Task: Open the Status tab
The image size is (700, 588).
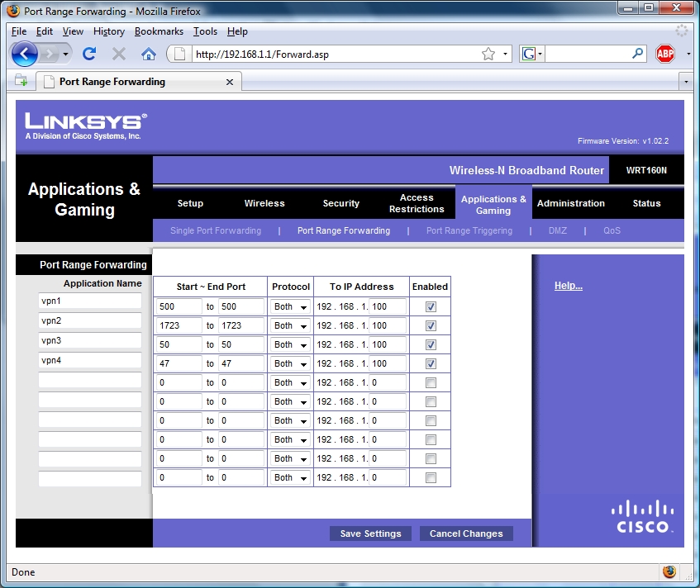Action: coord(646,203)
